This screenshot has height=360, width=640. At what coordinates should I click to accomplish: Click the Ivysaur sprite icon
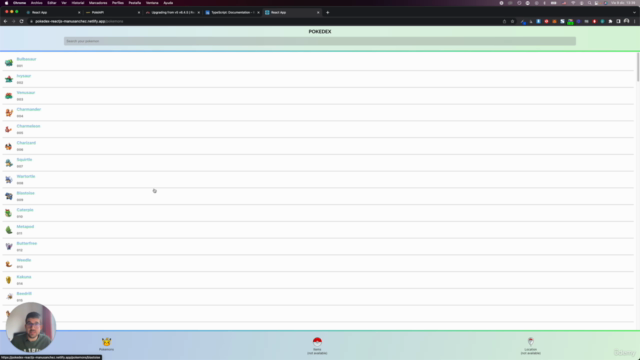9,79
